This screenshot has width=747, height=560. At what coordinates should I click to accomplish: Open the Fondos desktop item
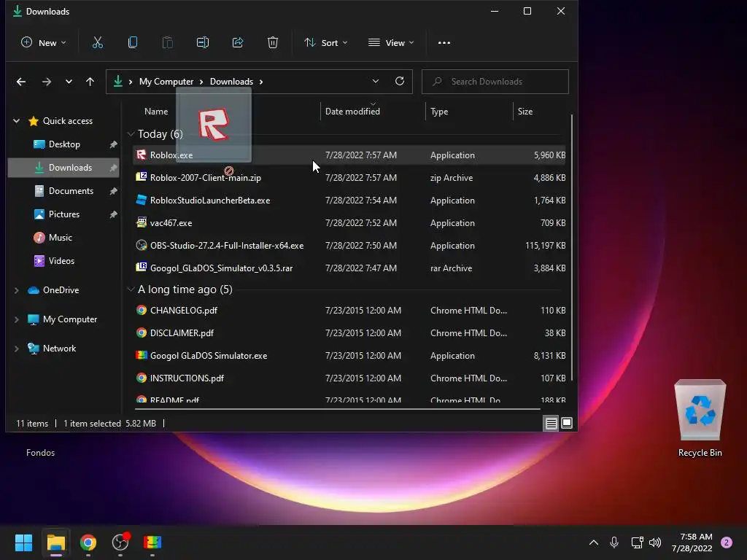(41, 453)
